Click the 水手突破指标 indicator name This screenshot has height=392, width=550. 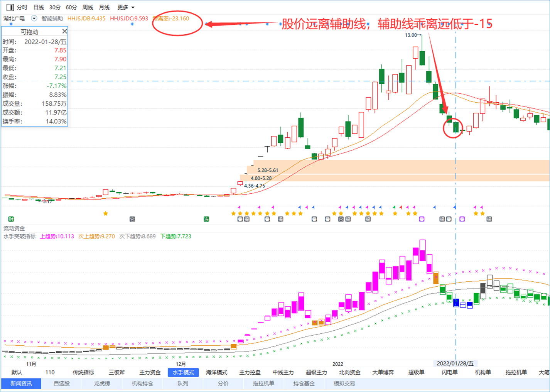pos(19,236)
